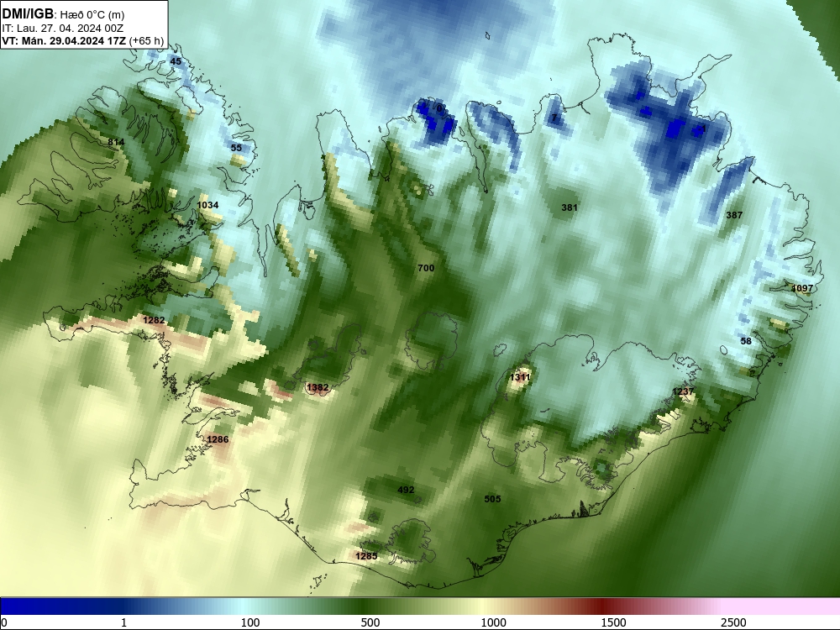The width and height of the screenshot is (840, 630).
Task: Click the 492 value on the map
Action: pyautogui.click(x=406, y=491)
